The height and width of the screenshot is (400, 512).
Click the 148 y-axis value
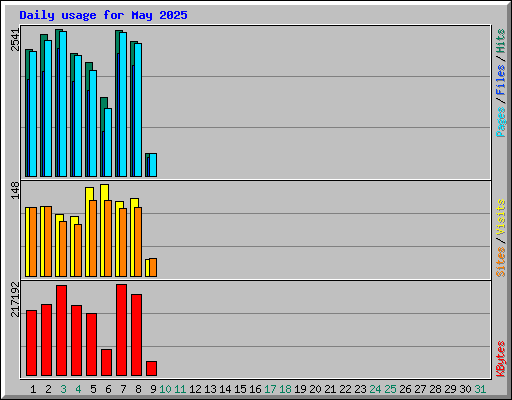[x=16, y=190]
